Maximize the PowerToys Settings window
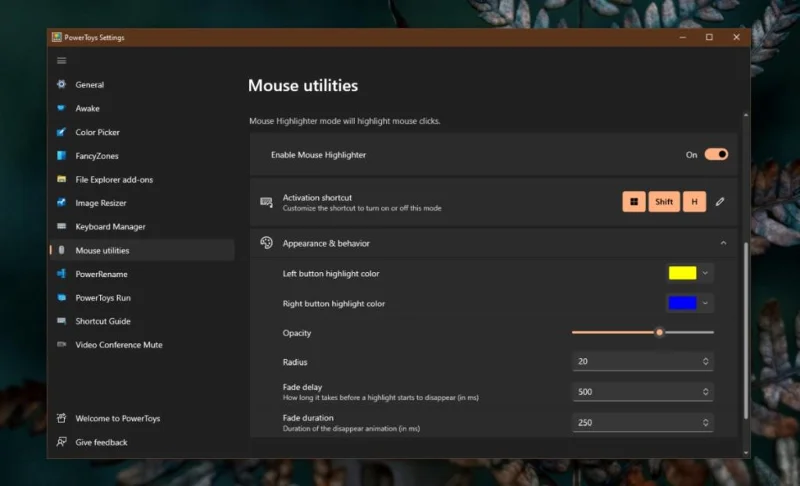Viewport: 800px width, 486px height. coord(709,37)
